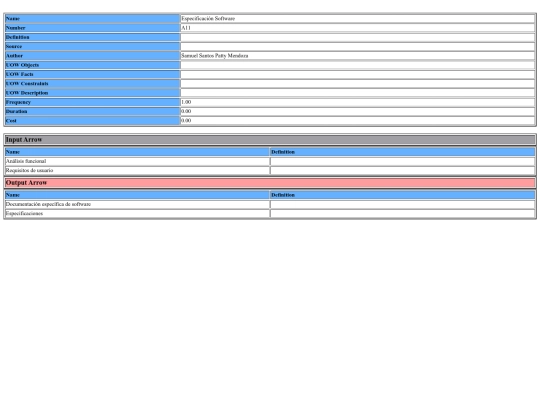Click the Definition cell beside 'Requisitos de usuario'
Screen dimensions: 540x405
click(403, 170)
